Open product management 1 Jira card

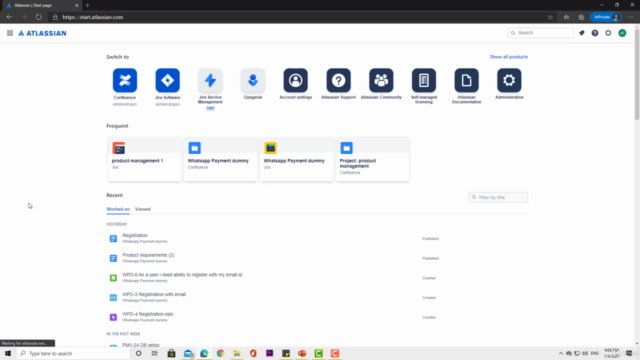click(144, 160)
